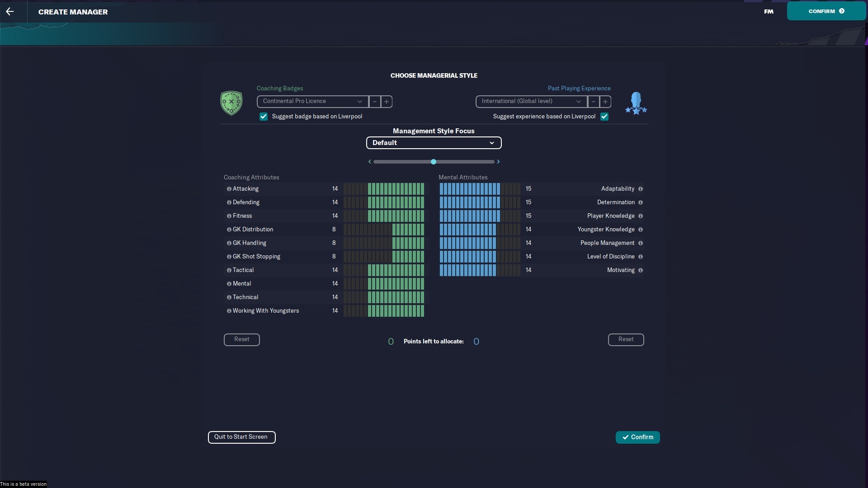Click info icon beside GK Handling
Image resolution: width=868 pixels, height=488 pixels.
tap(229, 243)
